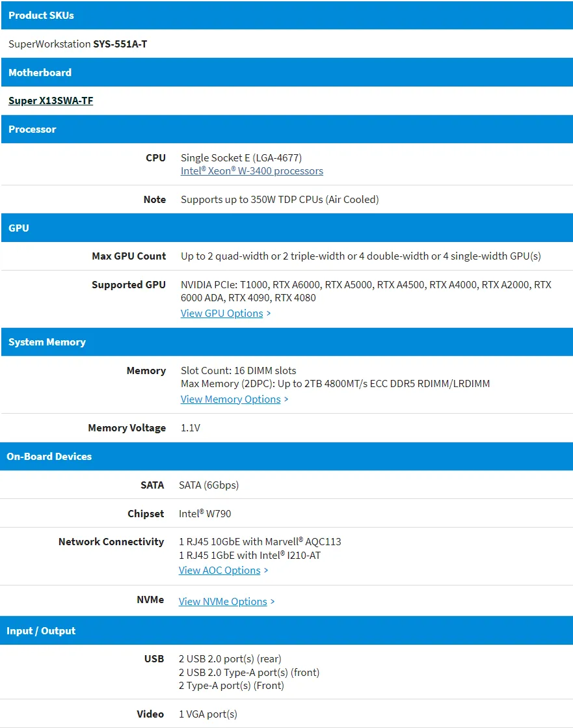The width and height of the screenshot is (573, 728).
Task: Open the Super X13SWA-TF motherboard link
Action: 51,101
